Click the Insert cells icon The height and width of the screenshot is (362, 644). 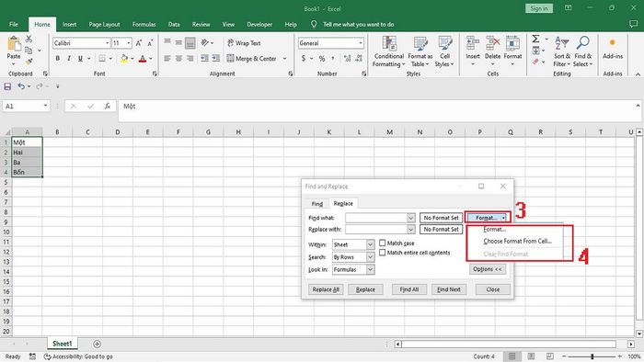pos(473,43)
